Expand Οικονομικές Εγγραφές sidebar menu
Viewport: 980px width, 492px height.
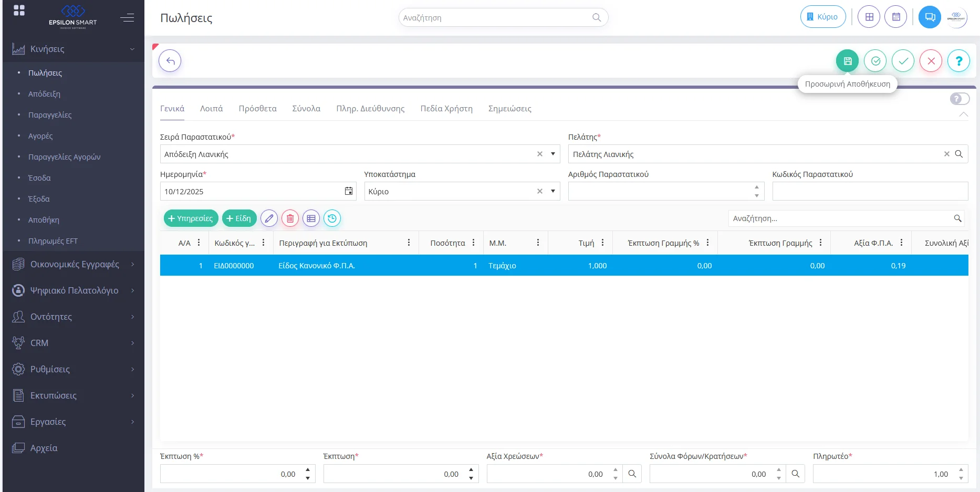[x=74, y=264]
